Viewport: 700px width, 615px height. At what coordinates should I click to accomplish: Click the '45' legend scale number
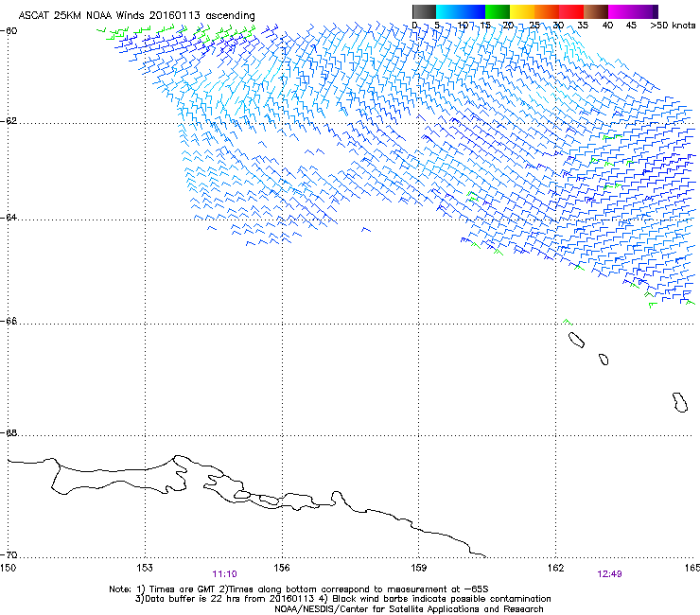point(631,26)
